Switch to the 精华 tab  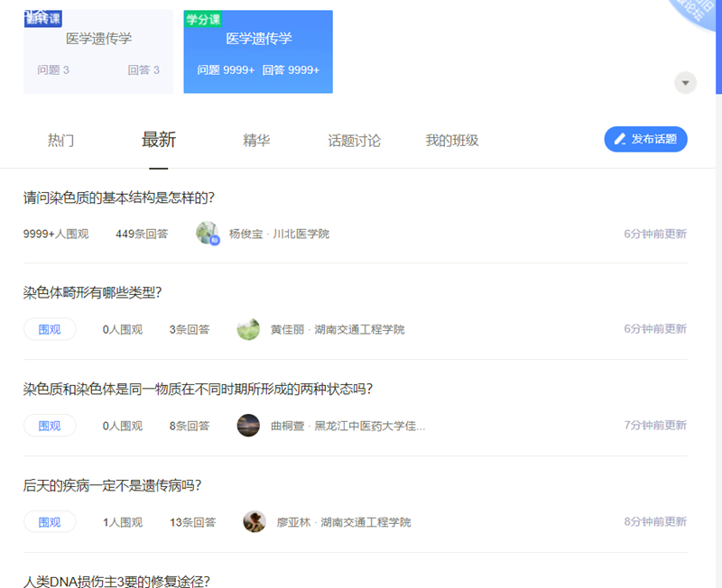(x=257, y=140)
